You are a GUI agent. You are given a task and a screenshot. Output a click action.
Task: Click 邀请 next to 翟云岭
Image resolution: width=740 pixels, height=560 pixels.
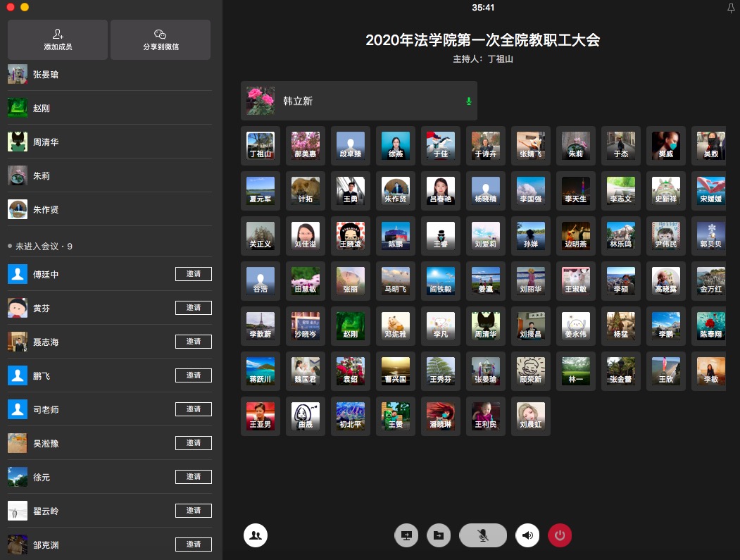tap(194, 511)
